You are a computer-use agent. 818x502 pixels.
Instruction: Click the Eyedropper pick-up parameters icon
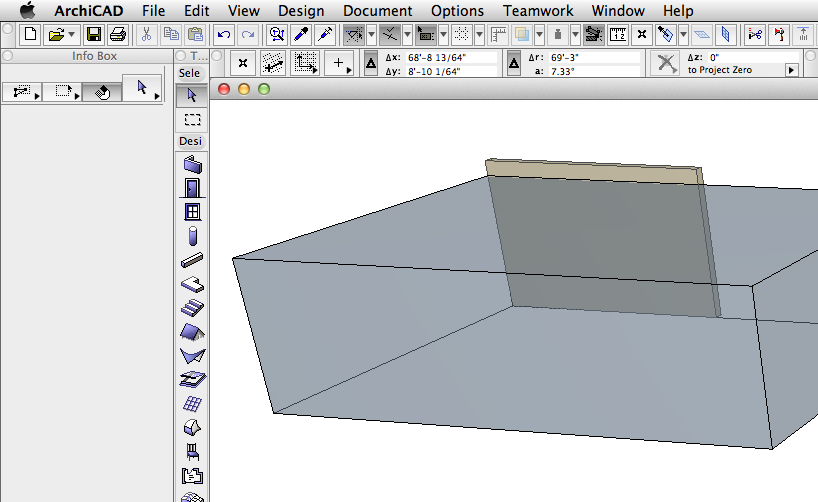[301, 35]
